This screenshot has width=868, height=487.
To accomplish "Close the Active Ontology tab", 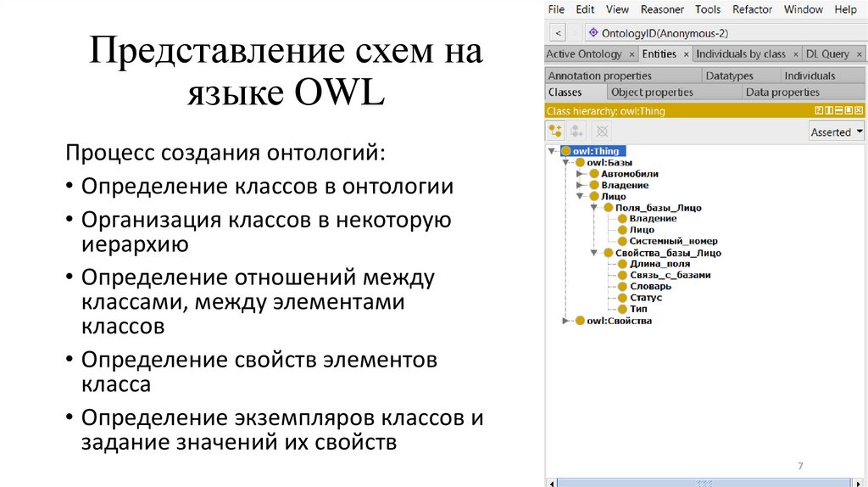I will pyautogui.click(x=631, y=54).
